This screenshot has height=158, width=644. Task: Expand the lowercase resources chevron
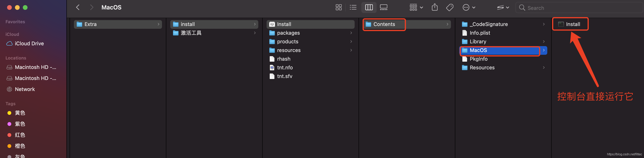[351, 50]
